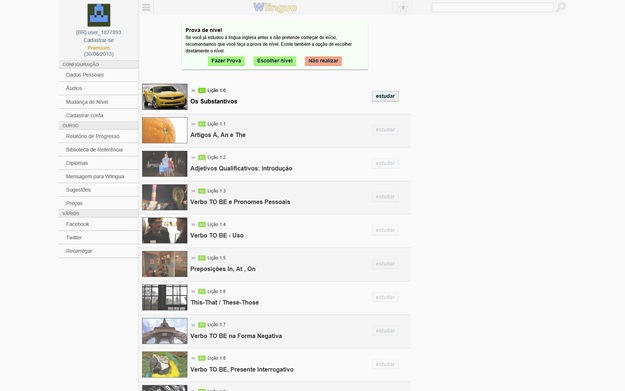625x391 pixels.
Task: Open Dados Pessoais menu item
Action: (98, 75)
